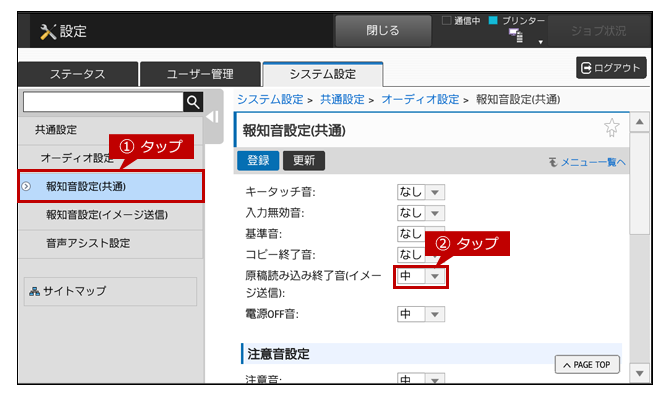Click the search magnifier icon
This screenshot has height=396, width=670.
(193, 102)
